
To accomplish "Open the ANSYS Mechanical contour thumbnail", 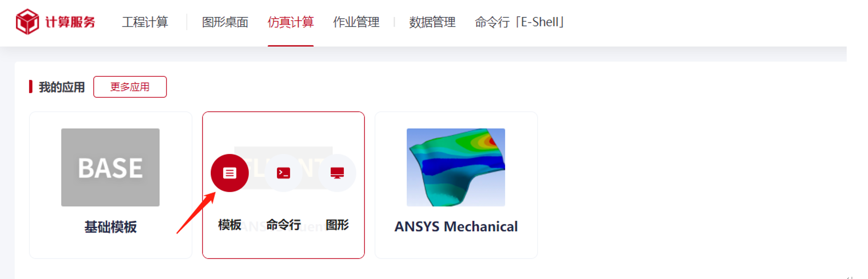I will point(456,167).
